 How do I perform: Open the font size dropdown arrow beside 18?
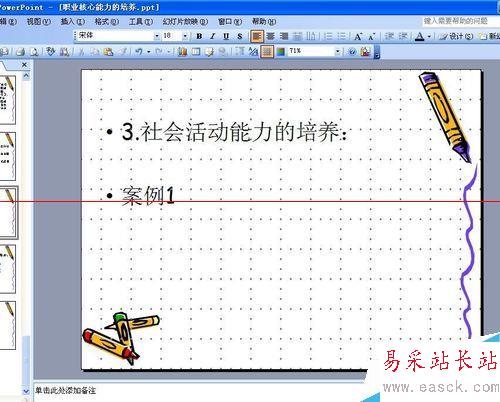pos(185,36)
